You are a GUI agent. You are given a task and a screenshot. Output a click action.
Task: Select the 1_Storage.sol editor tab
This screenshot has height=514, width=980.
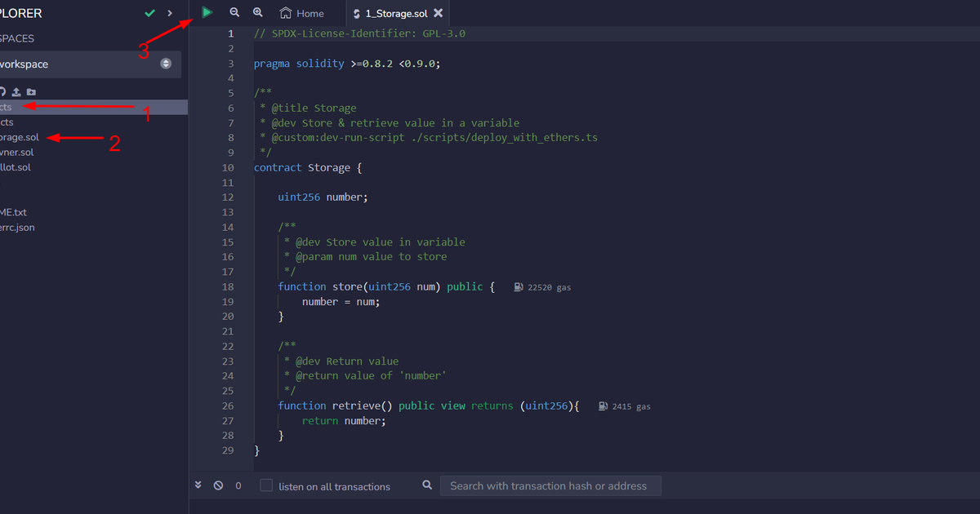[396, 13]
